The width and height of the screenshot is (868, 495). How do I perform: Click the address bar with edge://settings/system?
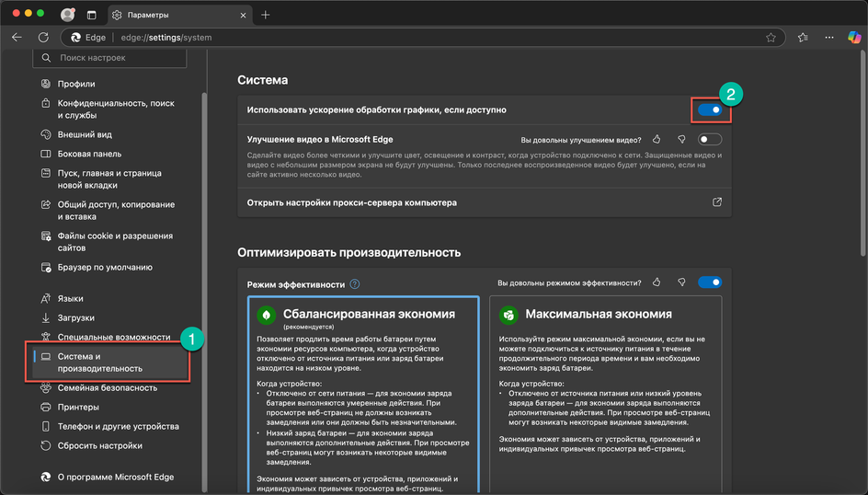pyautogui.click(x=424, y=38)
